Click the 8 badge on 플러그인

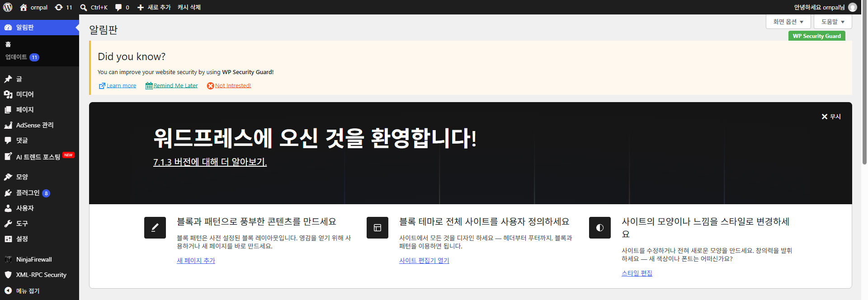46,193
